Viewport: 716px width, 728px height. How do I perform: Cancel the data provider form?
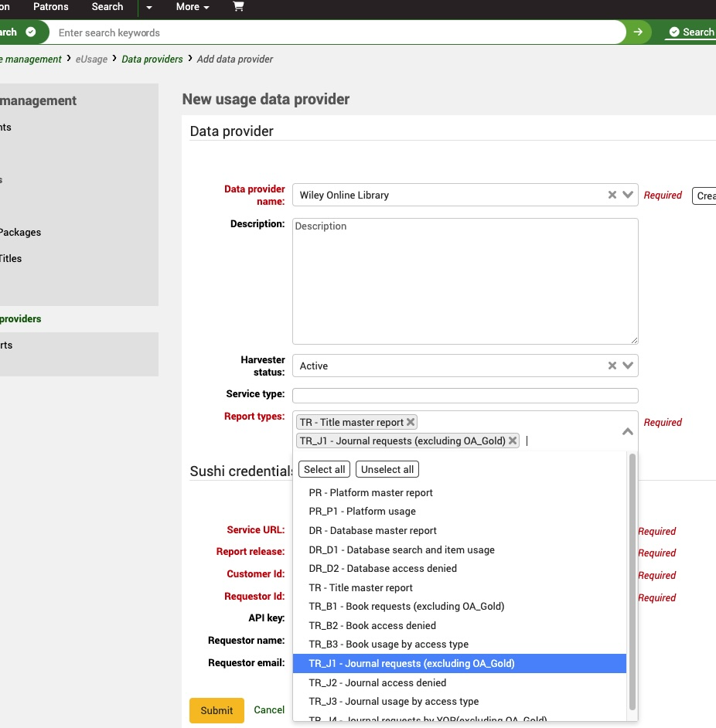[x=269, y=709]
